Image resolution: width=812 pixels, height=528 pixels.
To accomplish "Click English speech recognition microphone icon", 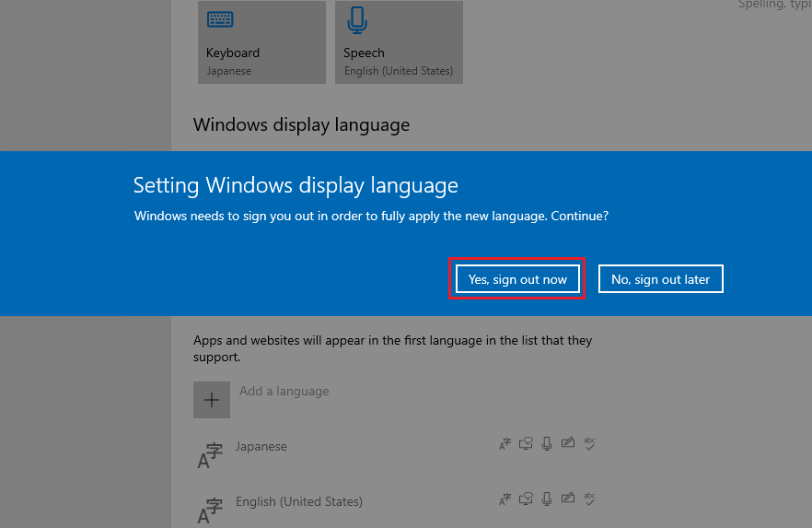I will (547, 499).
